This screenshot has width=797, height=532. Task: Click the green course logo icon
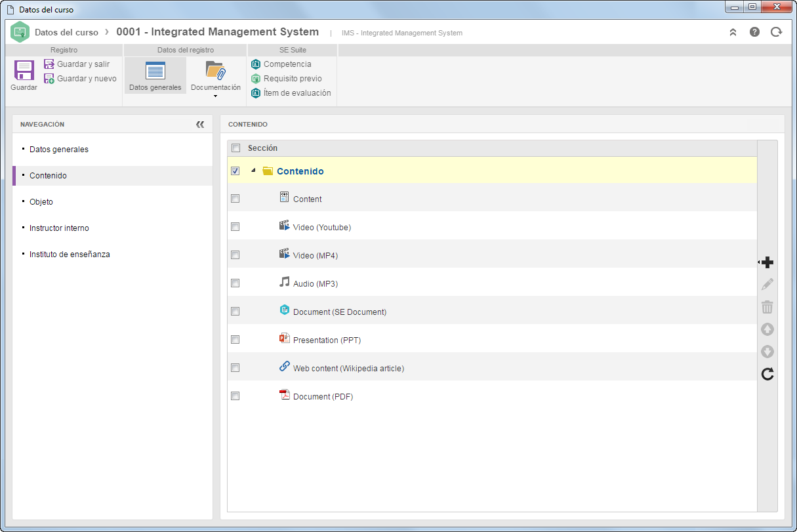tap(20, 31)
